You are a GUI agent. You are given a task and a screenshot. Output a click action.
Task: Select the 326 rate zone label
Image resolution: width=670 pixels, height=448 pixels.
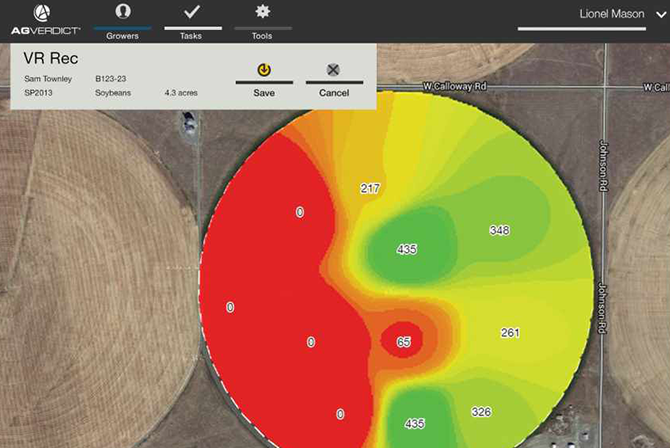482,412
